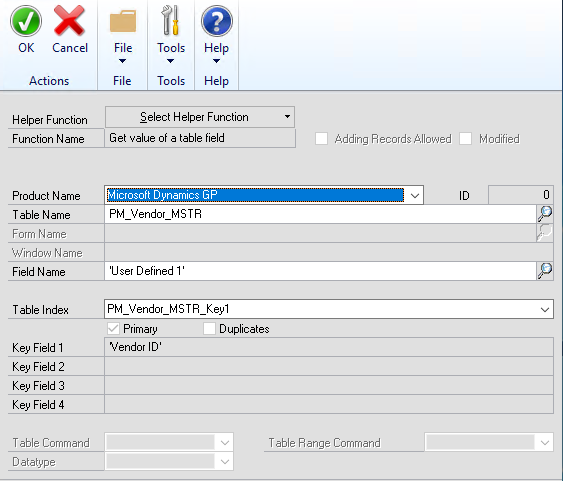563x481 pixels.
Task: Click the Help dropdown arrow under question mark
Action: click(217, 61)
